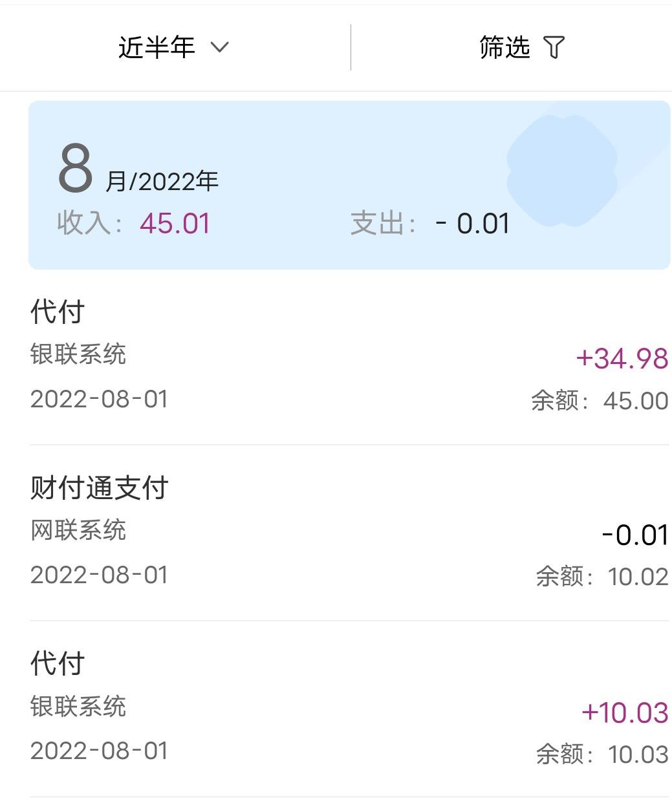672x803 pixels.
Task: Select the -0.01 transaction amount
Action: 634,535
